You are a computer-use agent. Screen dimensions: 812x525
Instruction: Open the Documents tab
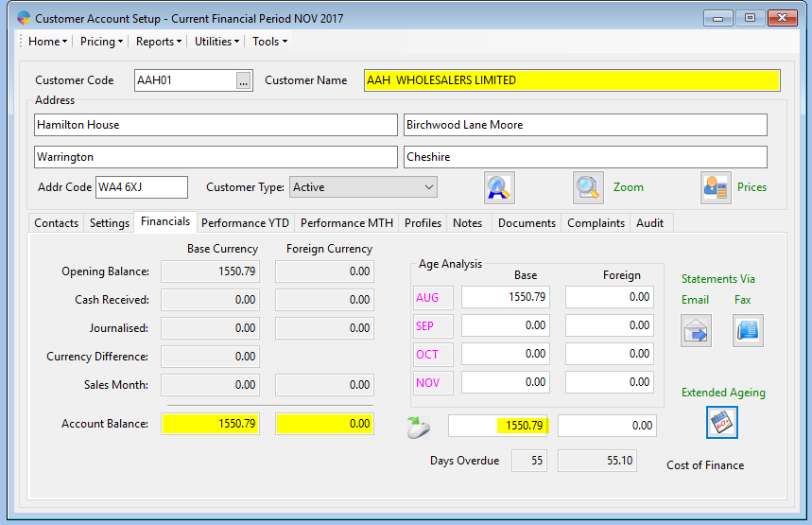click(x=527, y=223)
